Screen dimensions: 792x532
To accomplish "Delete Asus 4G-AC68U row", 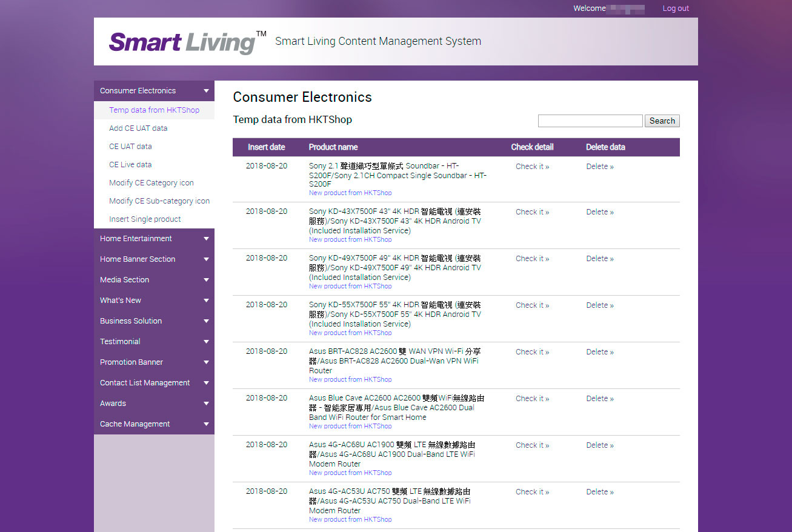I will coord(600,445).
